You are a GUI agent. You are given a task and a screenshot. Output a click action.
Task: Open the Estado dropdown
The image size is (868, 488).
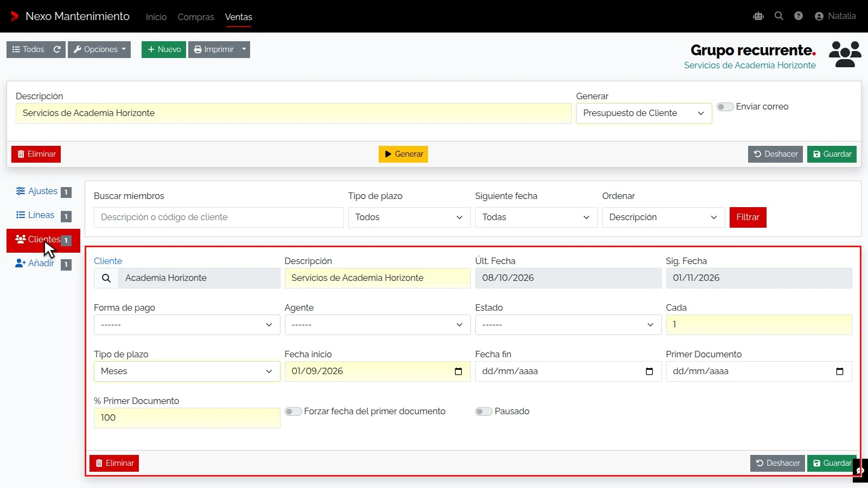(569, 325)
